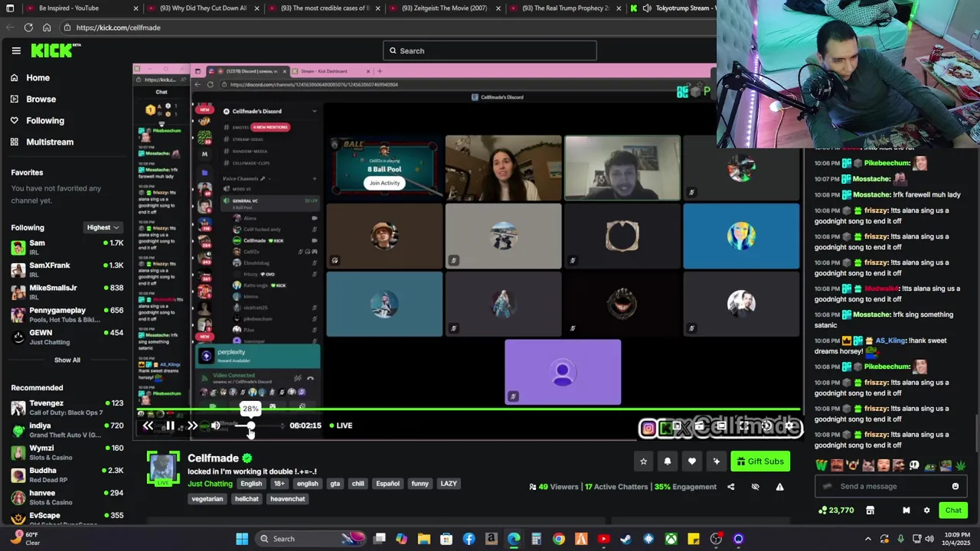Viewport: 980px width, 551px height.
Task: Send message with green Chat button
Action: (953, 510)
